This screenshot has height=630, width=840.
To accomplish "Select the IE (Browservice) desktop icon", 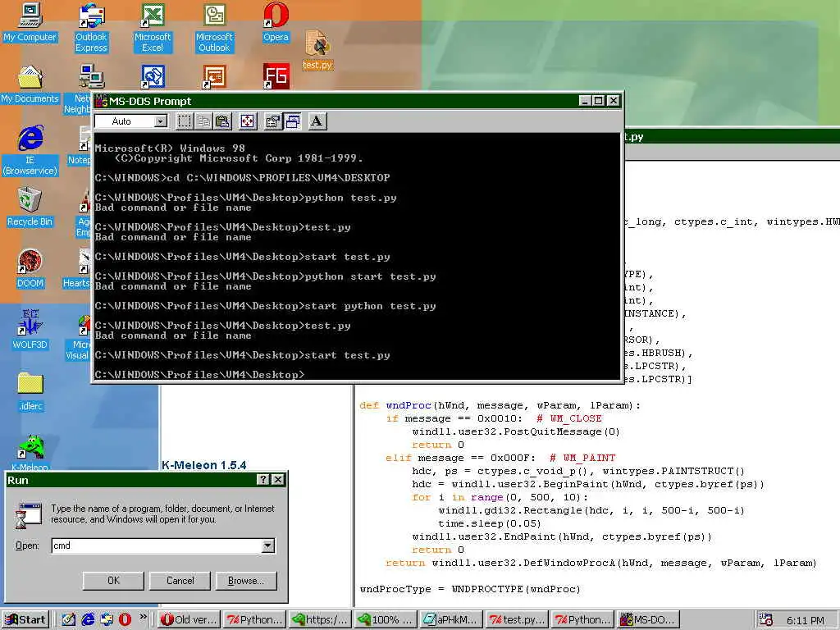I will (x=30, y=151).
